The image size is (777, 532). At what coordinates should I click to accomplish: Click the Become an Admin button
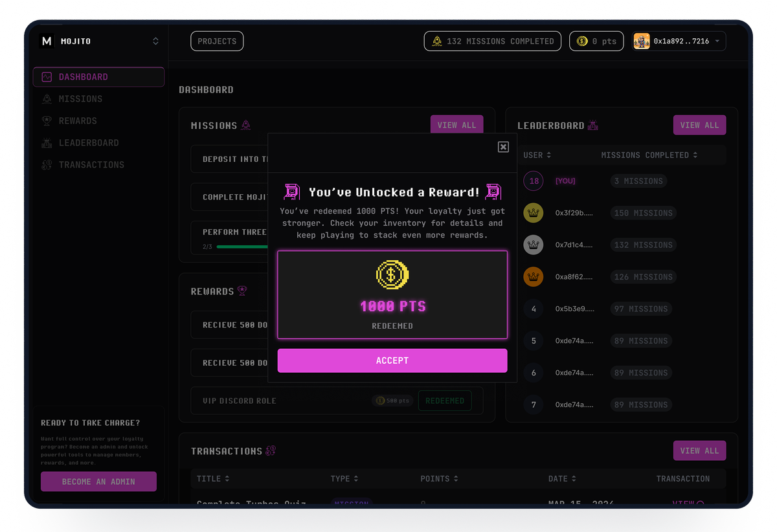pyautogui.click(x=98, y=482)
